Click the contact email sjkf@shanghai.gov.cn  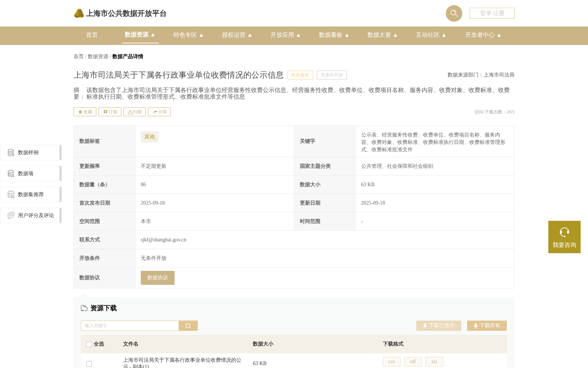(164, 240)
